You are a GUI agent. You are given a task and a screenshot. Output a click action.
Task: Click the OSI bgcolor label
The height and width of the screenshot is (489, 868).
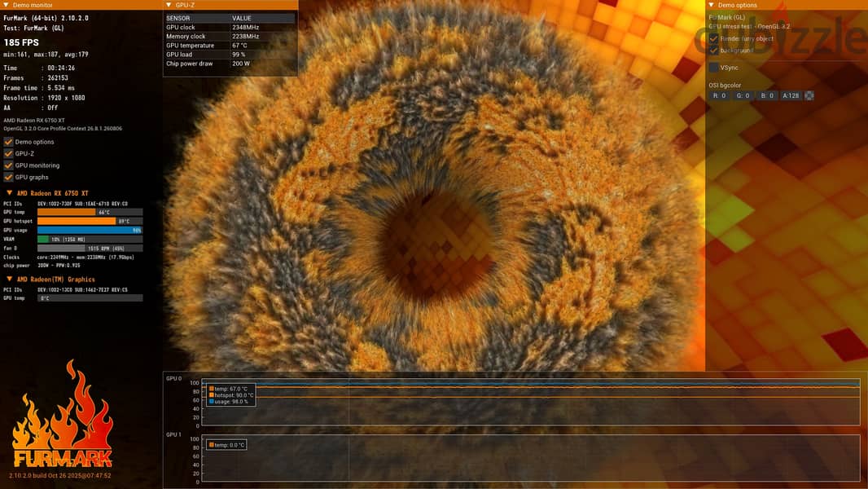725,86
